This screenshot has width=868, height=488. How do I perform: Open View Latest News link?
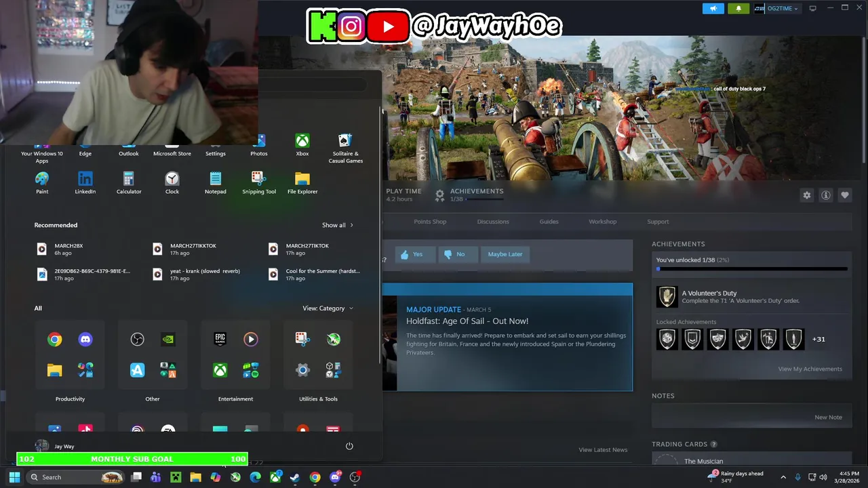[x=603, y=450]
